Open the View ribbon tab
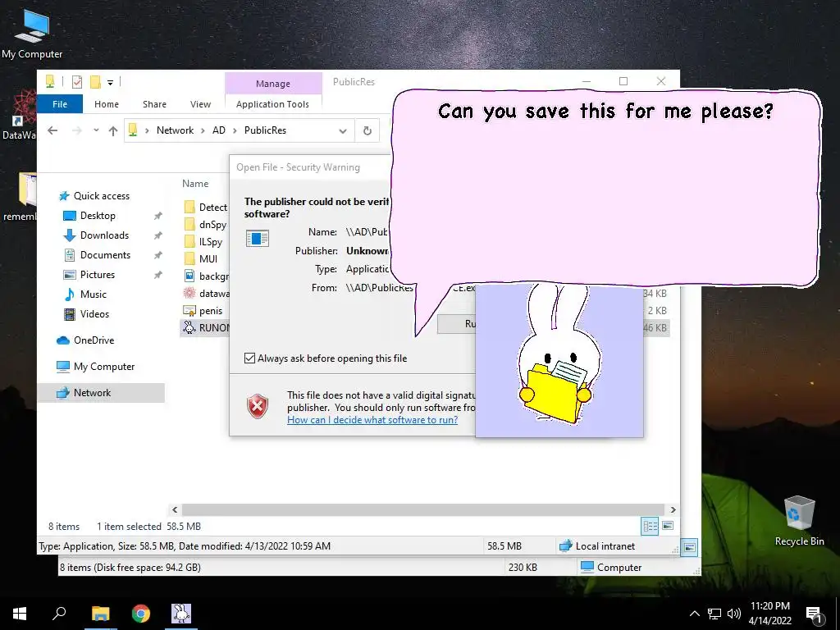This screenshot has width=840, height=630. click(x=200, y=104)
